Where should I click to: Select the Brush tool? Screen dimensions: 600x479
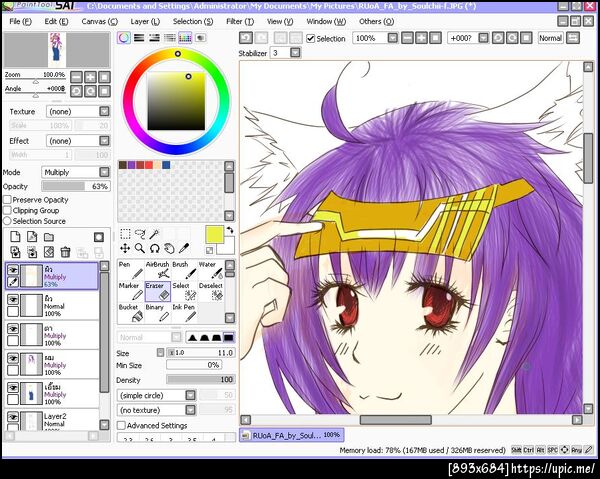(x=184, y=270)
